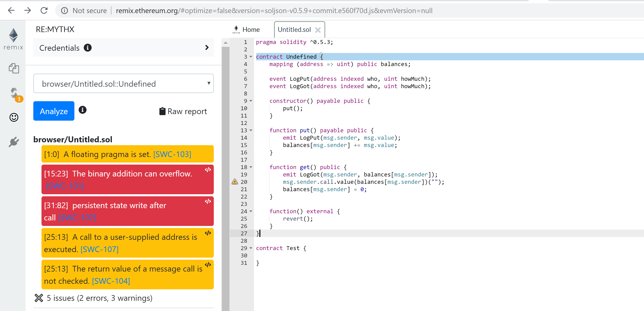Expand the Credentials section chevron
The width and height of the screenshot is (644, 311).
[207, 47]
